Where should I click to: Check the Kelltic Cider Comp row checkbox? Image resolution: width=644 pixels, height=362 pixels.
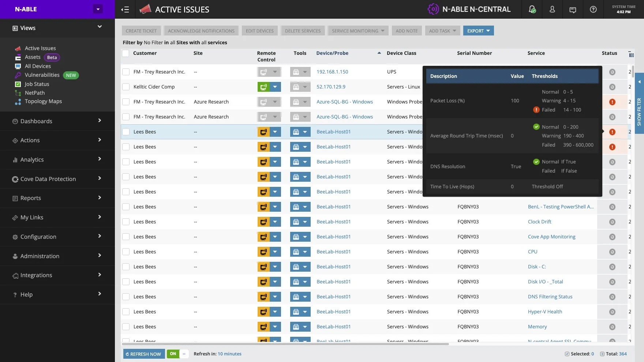click(126, 87)
